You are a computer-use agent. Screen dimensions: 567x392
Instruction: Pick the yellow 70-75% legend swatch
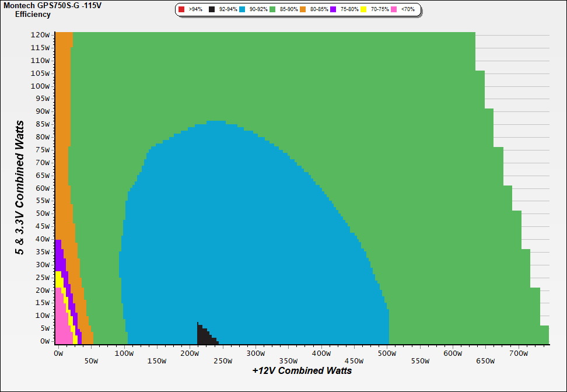coord(363,10)
